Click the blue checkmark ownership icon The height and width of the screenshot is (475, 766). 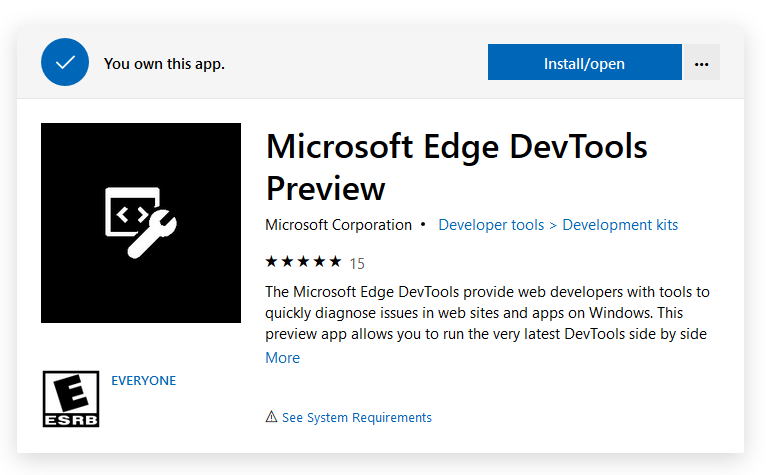pyautogui.click(x=65, y=62)
